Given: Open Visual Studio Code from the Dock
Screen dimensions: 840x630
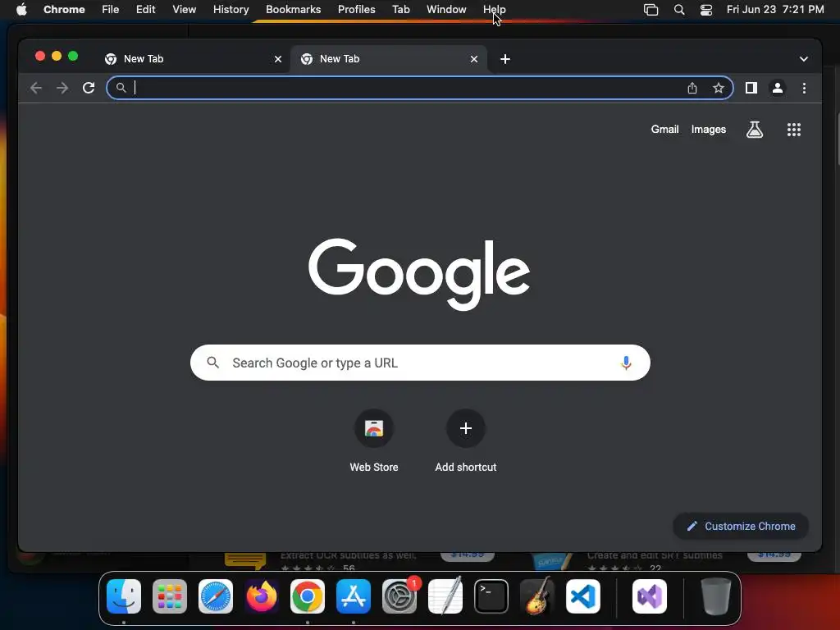Looking at the screenshot, I should pyautogui.click(x=583, y=596).
